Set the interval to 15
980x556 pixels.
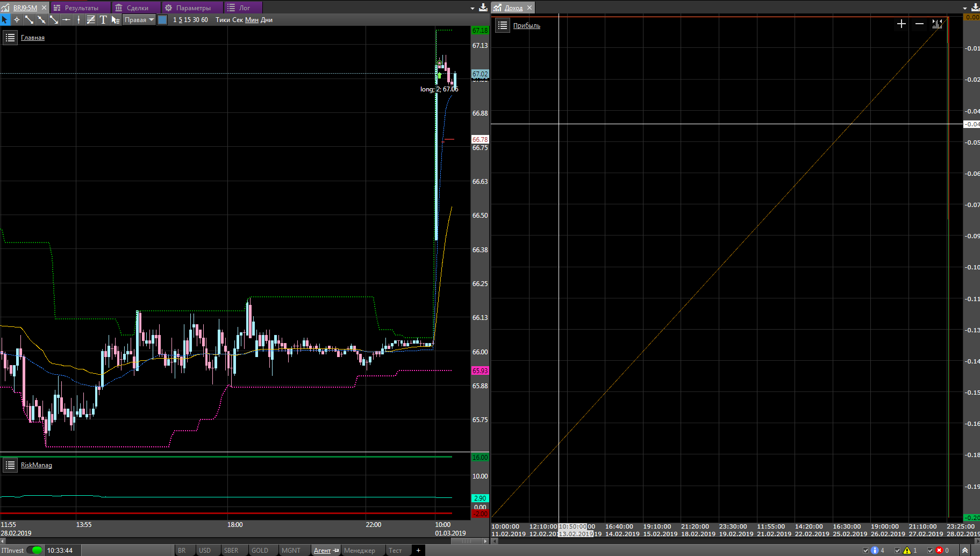point(188,20)
